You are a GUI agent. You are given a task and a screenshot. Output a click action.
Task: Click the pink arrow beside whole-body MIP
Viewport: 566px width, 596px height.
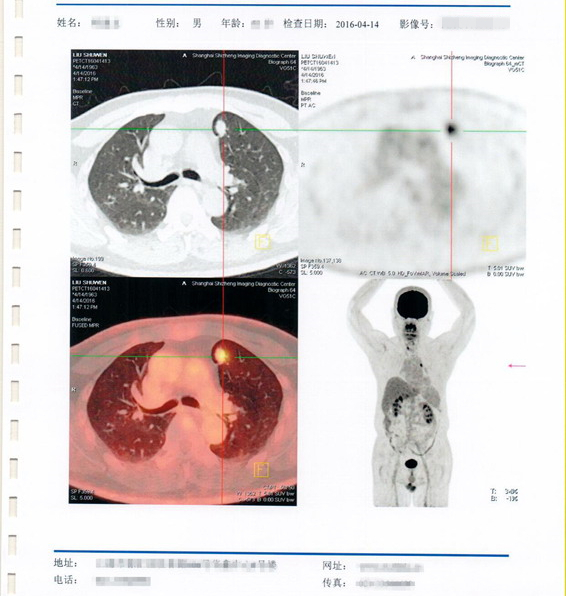(x=517, y=366)
